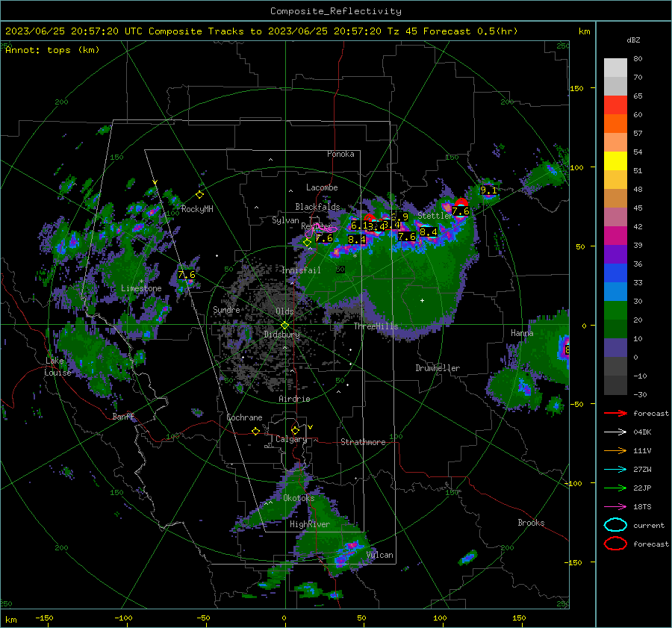Select the 39-36 dBZ purple swatch

(615, 255)
